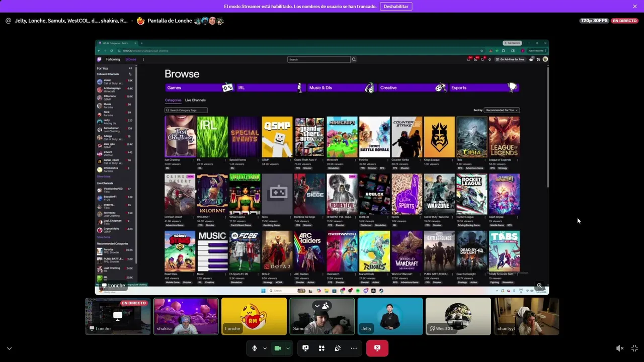This screenshot has height=362, width=644.
Task: Click the exit fullscreen icon at bottom right
Action: coord(634,348)
